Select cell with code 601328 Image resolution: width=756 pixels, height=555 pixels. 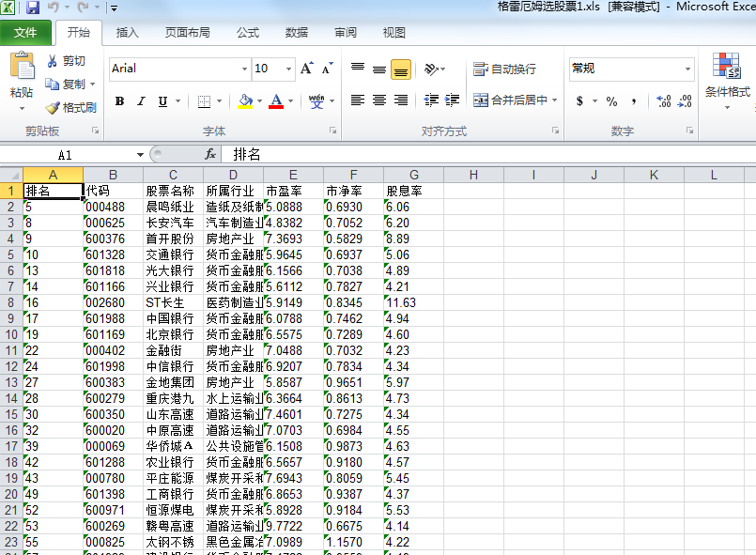tap(113, 254)
